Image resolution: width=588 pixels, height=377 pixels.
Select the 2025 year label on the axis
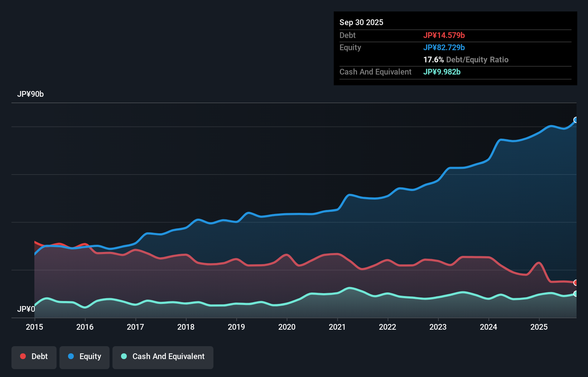click(539, 327)
